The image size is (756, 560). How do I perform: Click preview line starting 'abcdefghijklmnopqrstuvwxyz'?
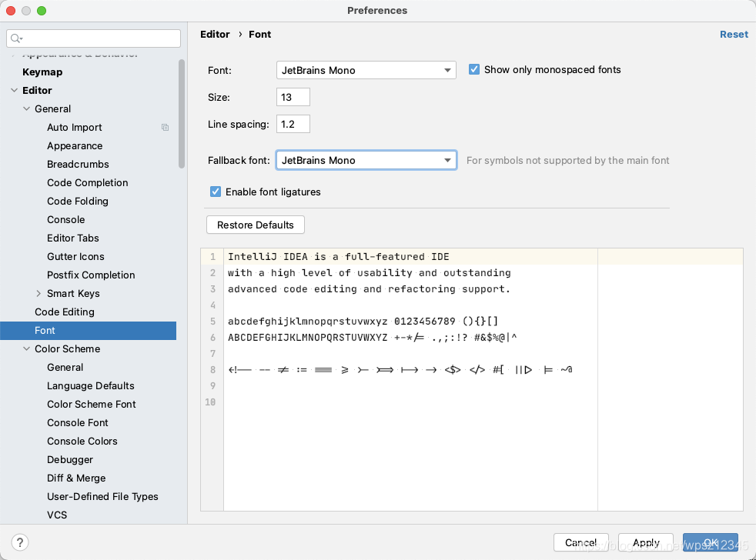coord(363,322)
